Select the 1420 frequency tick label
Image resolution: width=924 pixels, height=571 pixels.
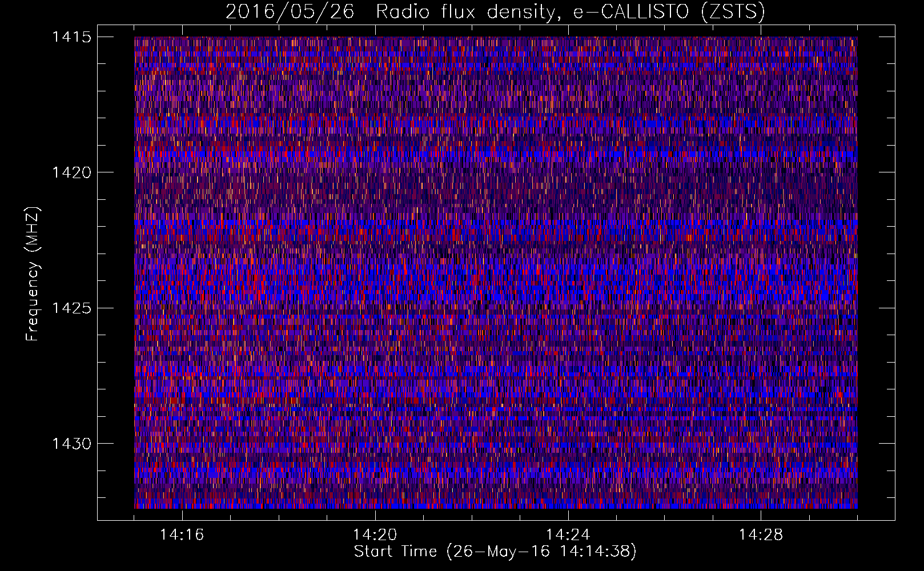click(x=71, y=172)
